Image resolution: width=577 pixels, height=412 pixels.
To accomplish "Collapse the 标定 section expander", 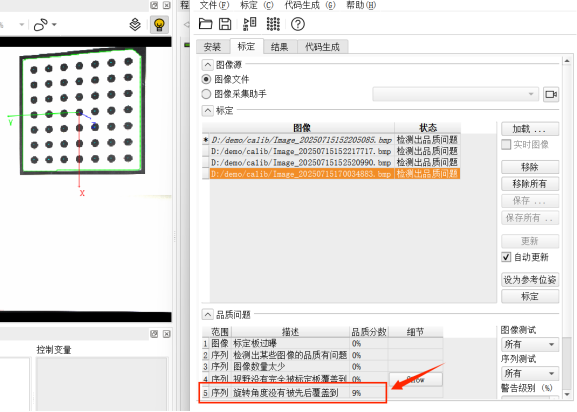I will tap(208, 110).
